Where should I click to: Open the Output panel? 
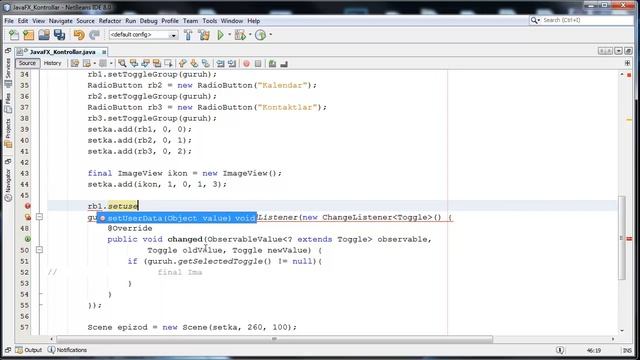[x=29, y=350]
